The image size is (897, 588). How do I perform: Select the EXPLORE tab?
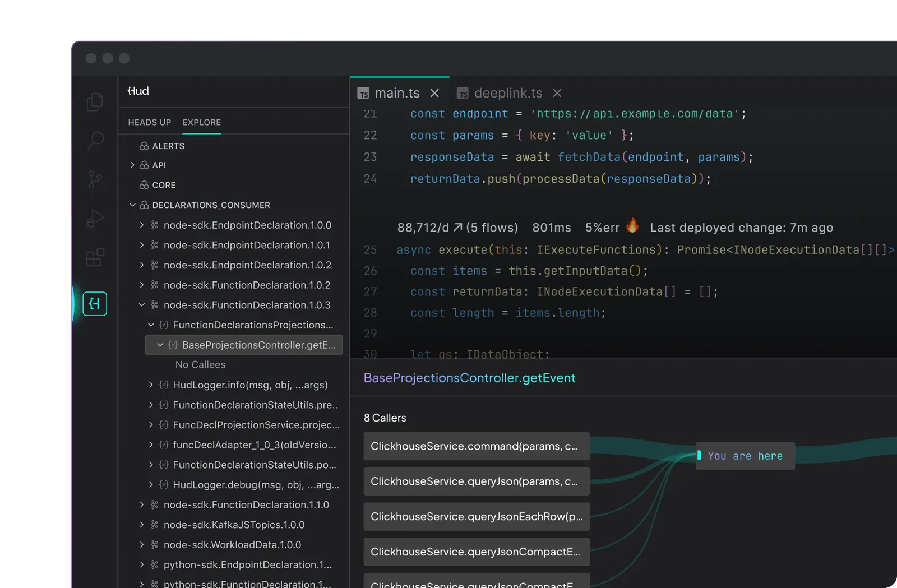(x=201, y=122)
